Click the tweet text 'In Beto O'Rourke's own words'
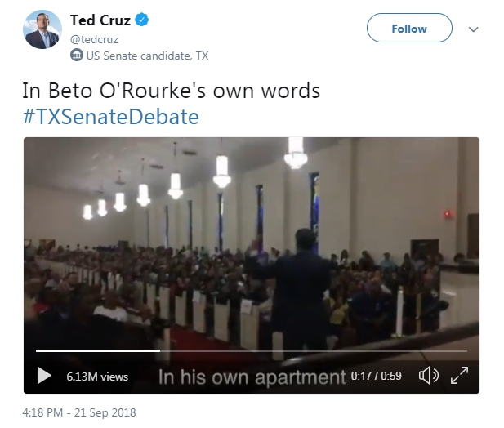This screenshot has width=504, height=428. pyautogui.click(x=172, y=91)
